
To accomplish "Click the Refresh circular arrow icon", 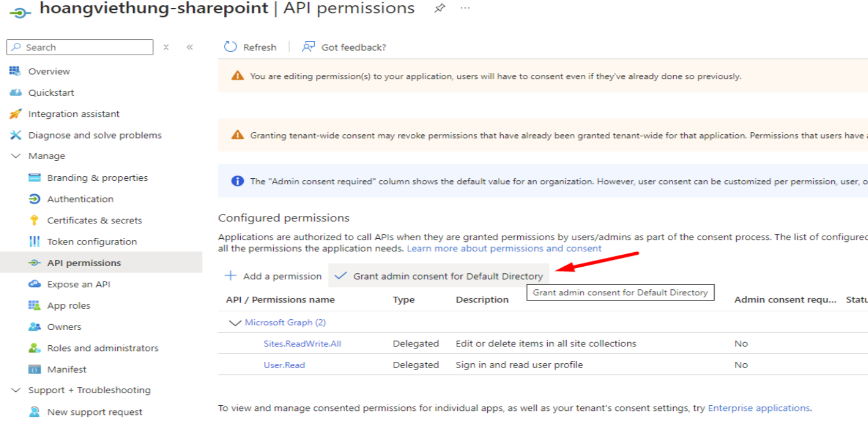I will tap(230, 47).
